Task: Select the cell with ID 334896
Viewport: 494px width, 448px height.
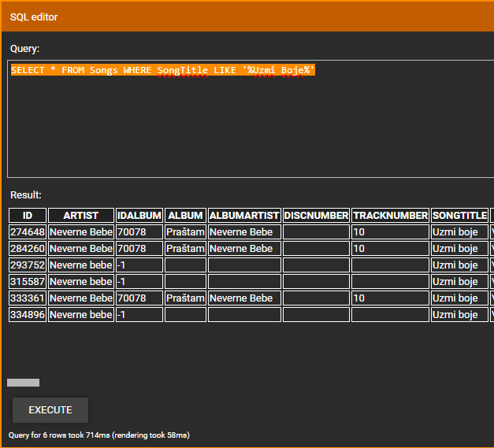Action: point(28,315)
